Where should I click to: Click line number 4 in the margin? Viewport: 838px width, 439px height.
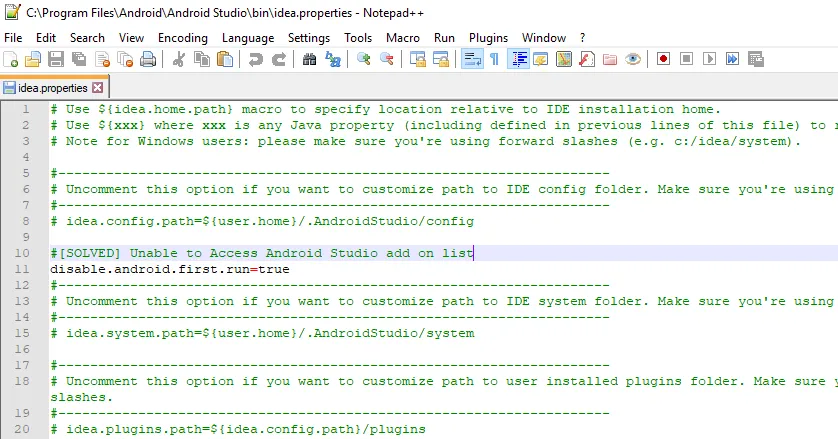26,157
